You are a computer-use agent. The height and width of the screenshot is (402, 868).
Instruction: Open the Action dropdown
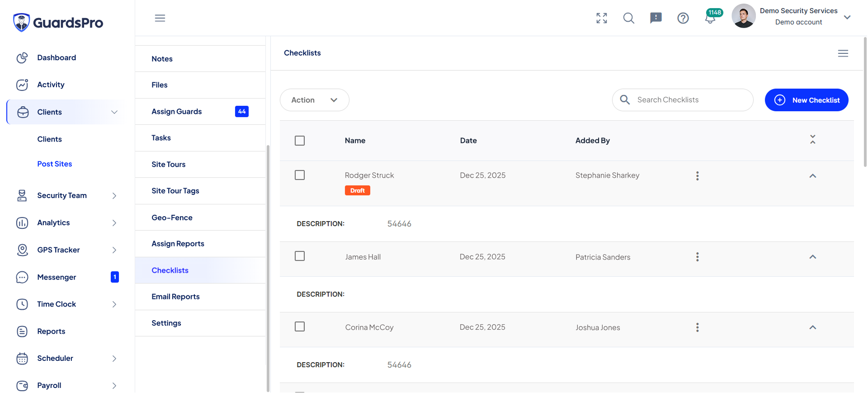pyautogui.click(x=314, y=100)
